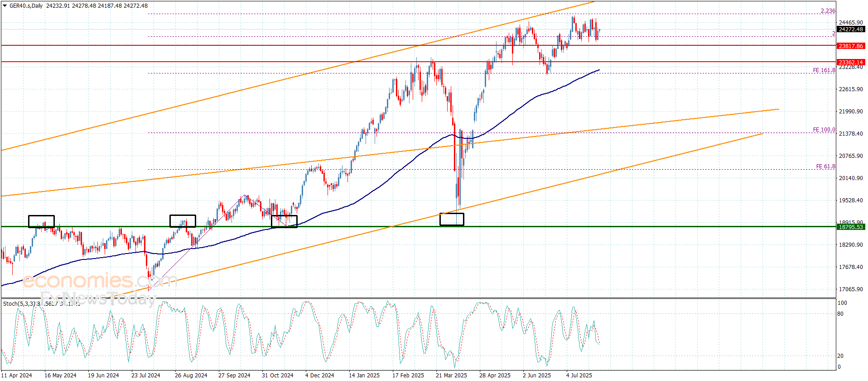Click the 18290.90 price axis value

click(x=851, y=244)
